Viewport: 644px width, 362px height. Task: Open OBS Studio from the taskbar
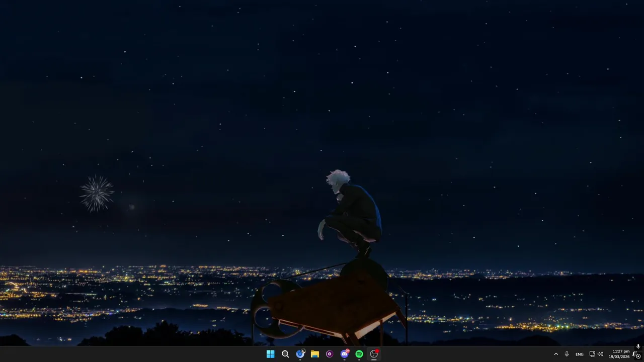(x=374, y=354)
